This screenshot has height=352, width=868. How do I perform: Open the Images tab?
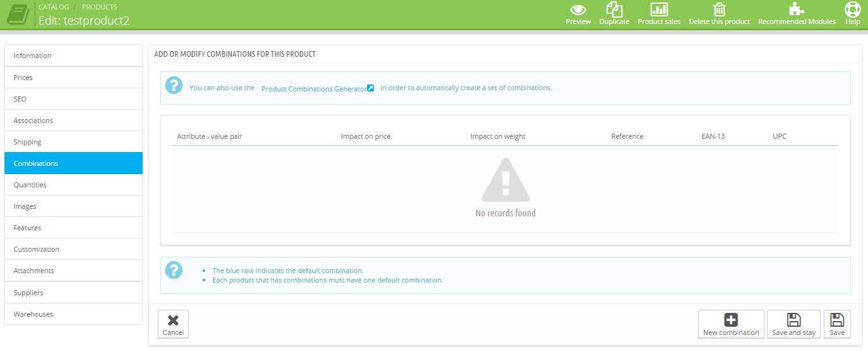click(73, 206)
